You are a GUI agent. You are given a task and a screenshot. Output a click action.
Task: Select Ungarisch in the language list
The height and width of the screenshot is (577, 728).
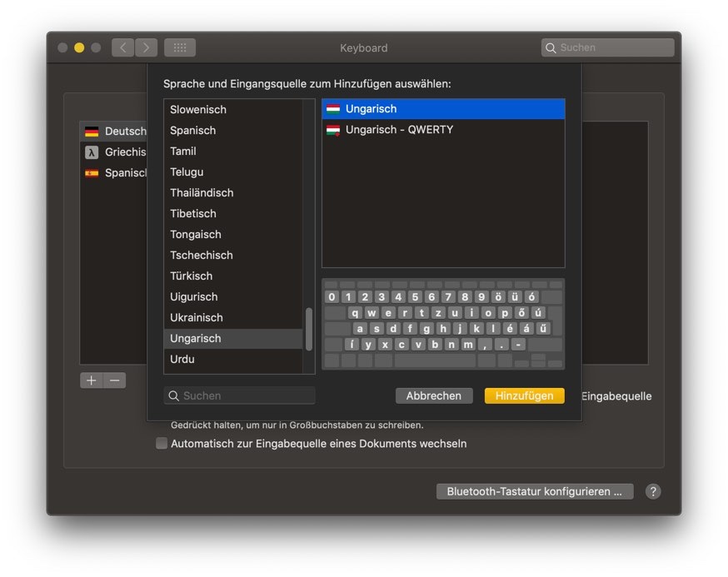233,338
